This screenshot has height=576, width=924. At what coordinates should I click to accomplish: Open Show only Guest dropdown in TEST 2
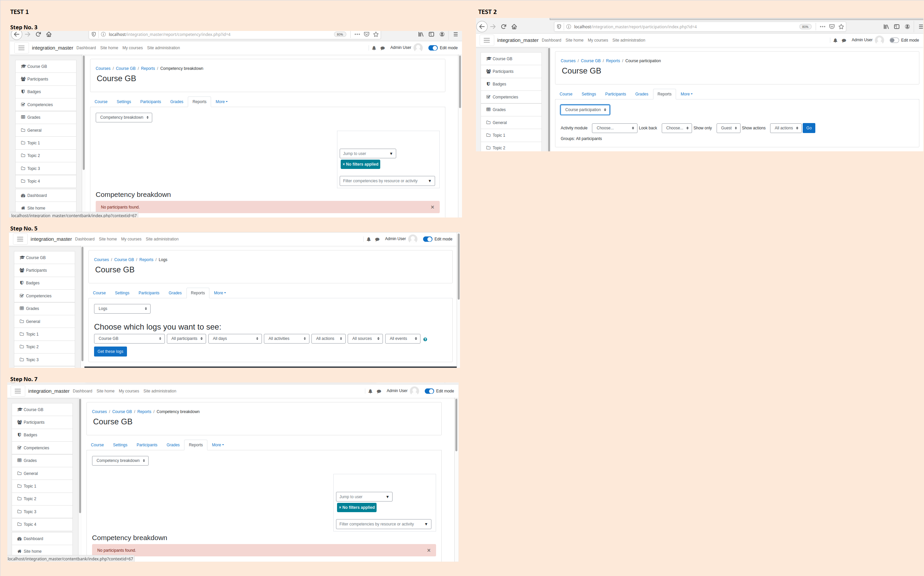(x=728, y=128)
